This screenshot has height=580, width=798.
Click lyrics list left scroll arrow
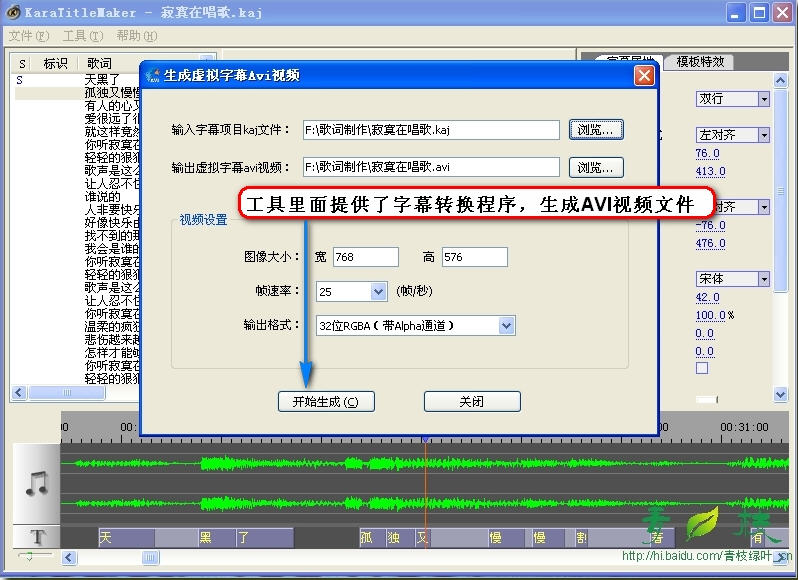19,392
